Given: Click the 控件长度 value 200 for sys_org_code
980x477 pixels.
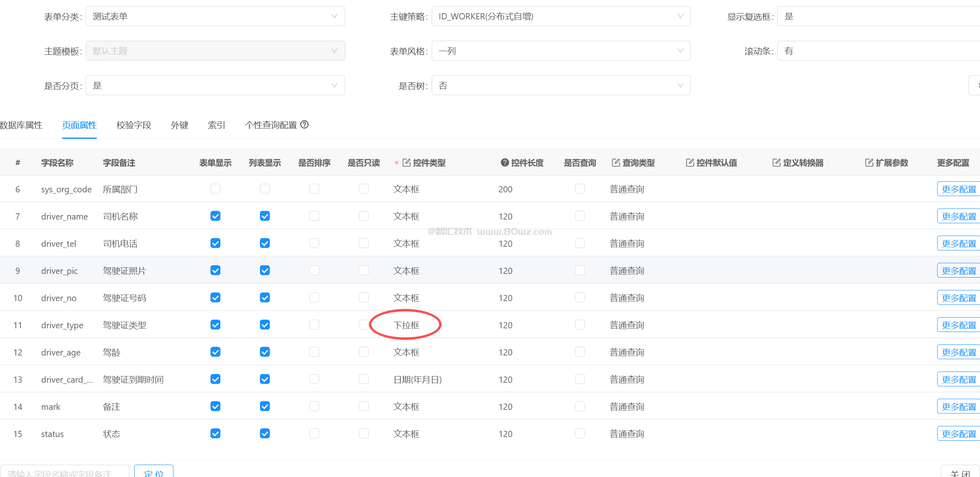Looking at the screenshot, I should click(x=505, y=189).
